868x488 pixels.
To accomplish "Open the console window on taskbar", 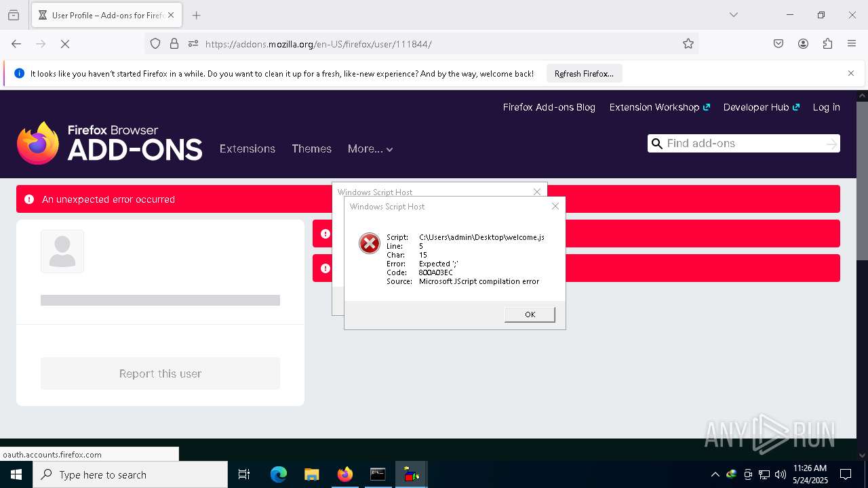I will coord(378,474).
